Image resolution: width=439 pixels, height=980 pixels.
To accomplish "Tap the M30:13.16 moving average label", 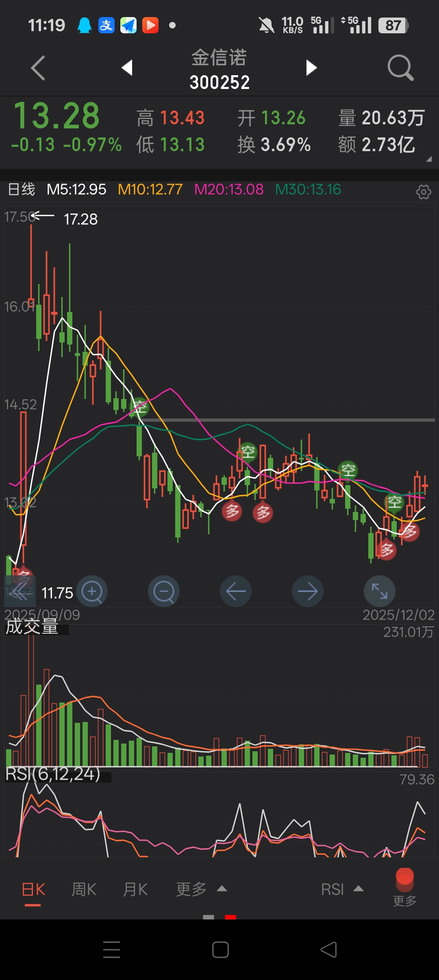I will [308, 189].
